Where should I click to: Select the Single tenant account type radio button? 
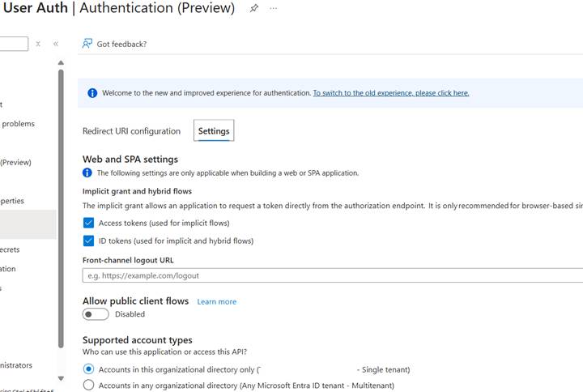click(x=88, y=369)
